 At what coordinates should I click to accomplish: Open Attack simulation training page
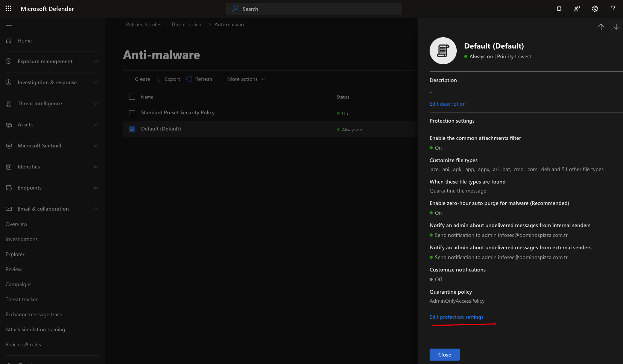click(35, 329)
